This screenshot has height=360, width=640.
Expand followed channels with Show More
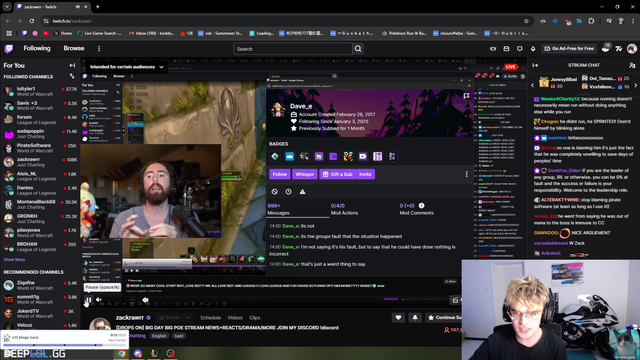(14, 260)
